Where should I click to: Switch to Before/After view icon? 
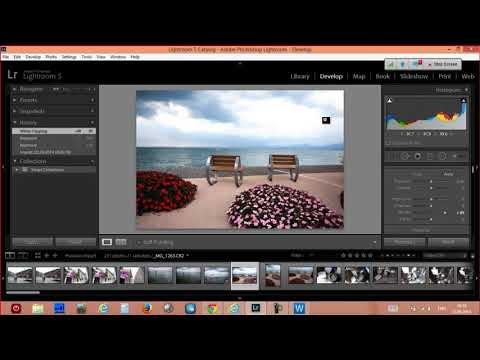(x=121, y=242)
